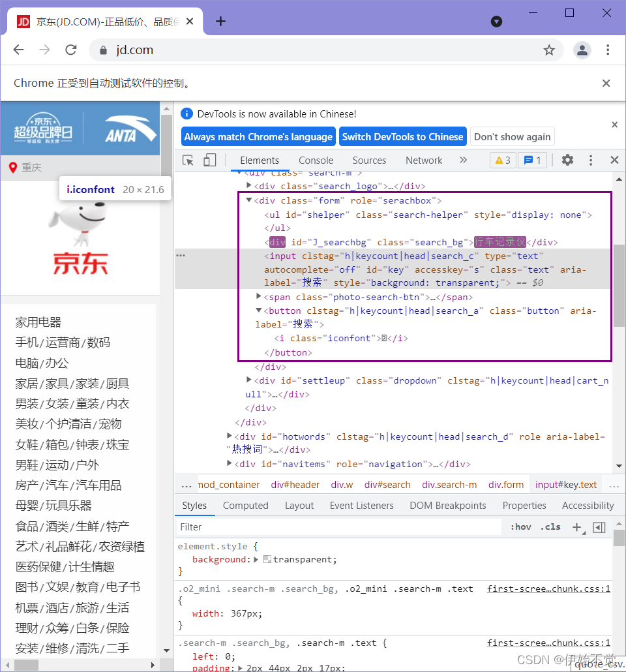This screenshot has height=672, width=626.
Task: Toggle the .cls class editor
Action: [x=550, y=527]
